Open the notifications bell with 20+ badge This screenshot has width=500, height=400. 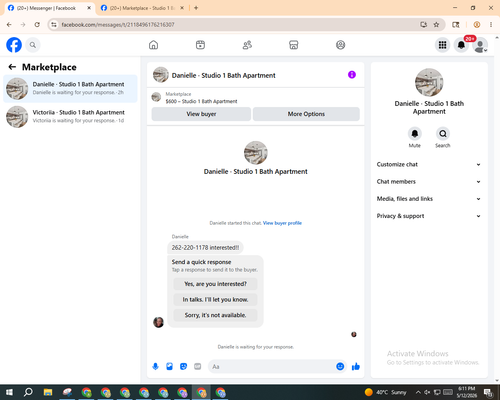pos(461,45)
